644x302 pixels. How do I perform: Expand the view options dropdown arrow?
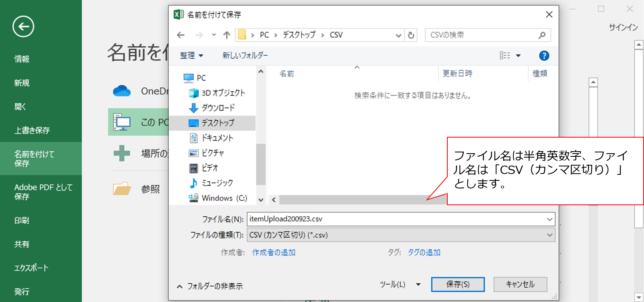coord(518,56)
